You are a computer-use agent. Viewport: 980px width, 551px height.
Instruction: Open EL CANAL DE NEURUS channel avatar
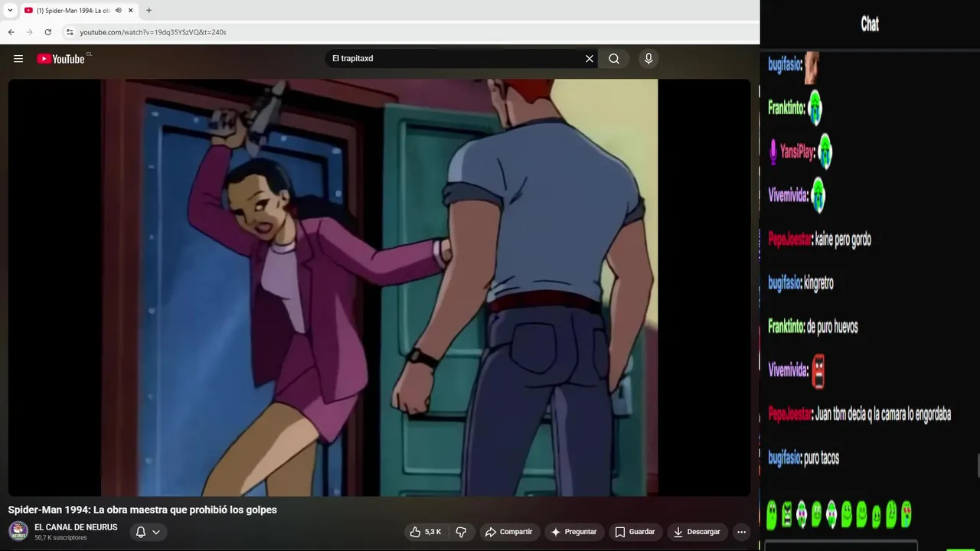click(18, 531)
